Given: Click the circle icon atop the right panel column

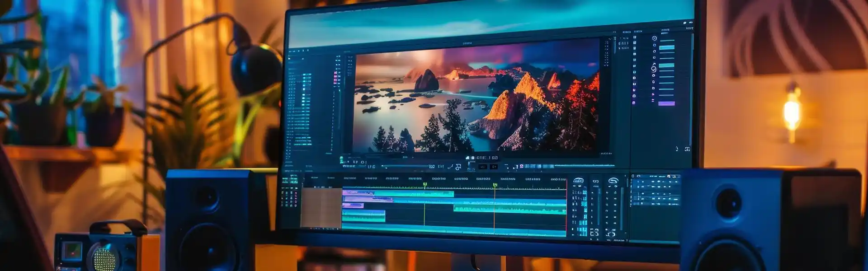Looking at the screenshot, I should click(654, 38).
